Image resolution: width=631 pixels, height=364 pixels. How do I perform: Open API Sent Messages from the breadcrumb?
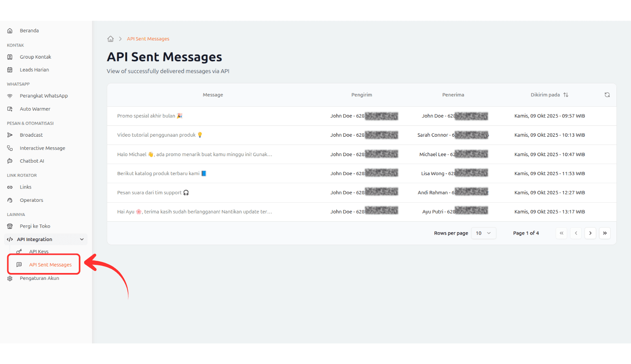[148, 38]
